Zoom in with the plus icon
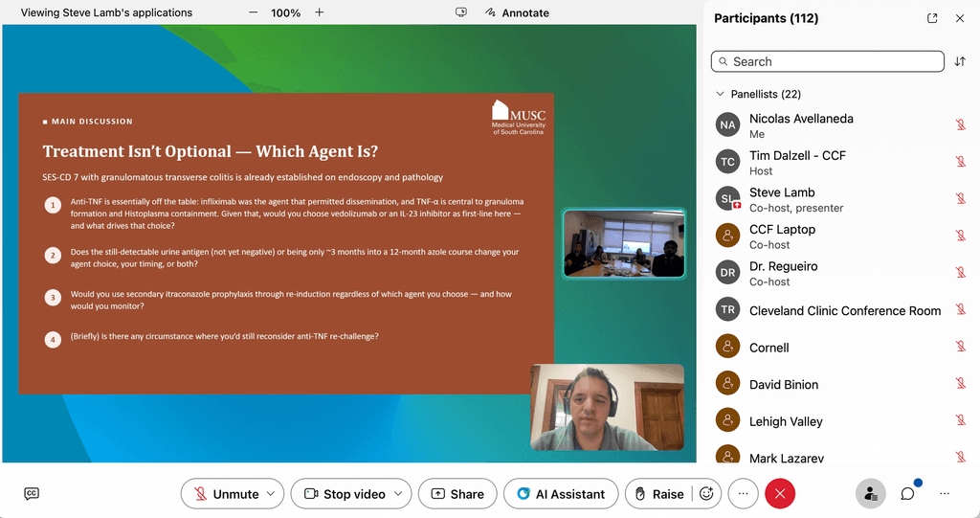 click(320, 12)
